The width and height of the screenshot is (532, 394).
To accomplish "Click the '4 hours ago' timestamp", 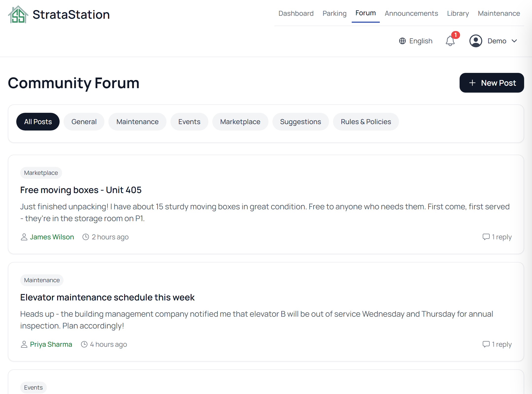I will (108, 344).
